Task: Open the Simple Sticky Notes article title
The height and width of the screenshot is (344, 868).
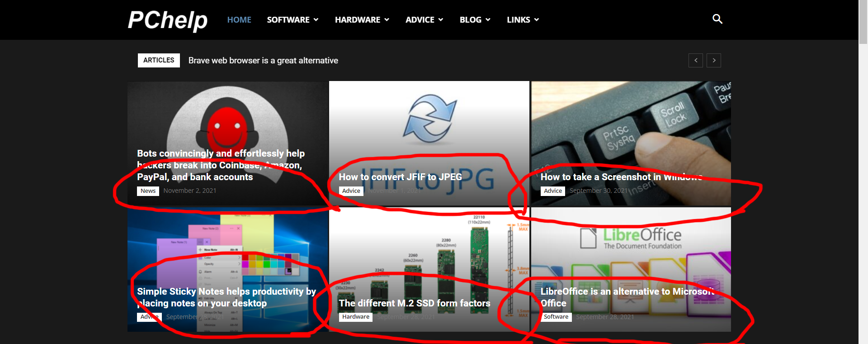Action: pos(226,297)
